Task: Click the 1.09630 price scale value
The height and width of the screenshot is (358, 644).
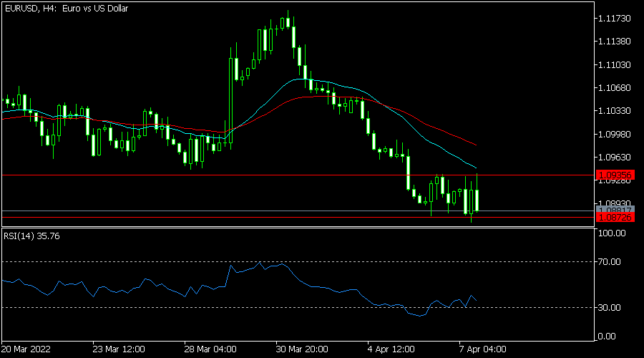Action: (x=615, y=158)
